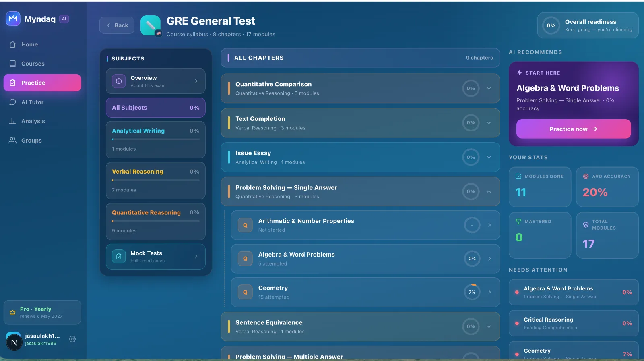Screen dimensions: 644x361
Task: Click the Avg Accuracy target icon
Action: [x=586, y=176]
